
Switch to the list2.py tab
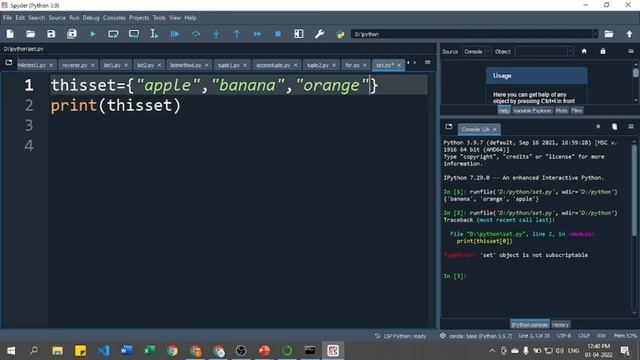(x=145, y=65)
